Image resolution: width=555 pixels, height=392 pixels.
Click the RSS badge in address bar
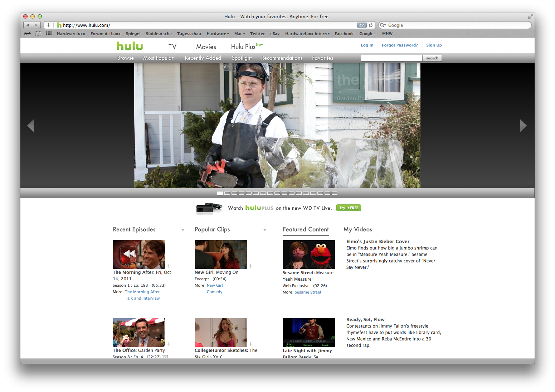click(362, 25)
